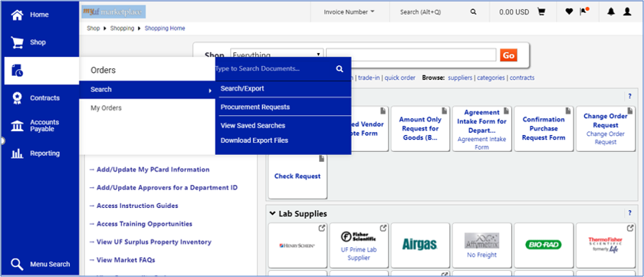This screenshot has height=277, width=644.
Task: Open the Affymetrix No Freight tile
Action: [x=481, y=246]
